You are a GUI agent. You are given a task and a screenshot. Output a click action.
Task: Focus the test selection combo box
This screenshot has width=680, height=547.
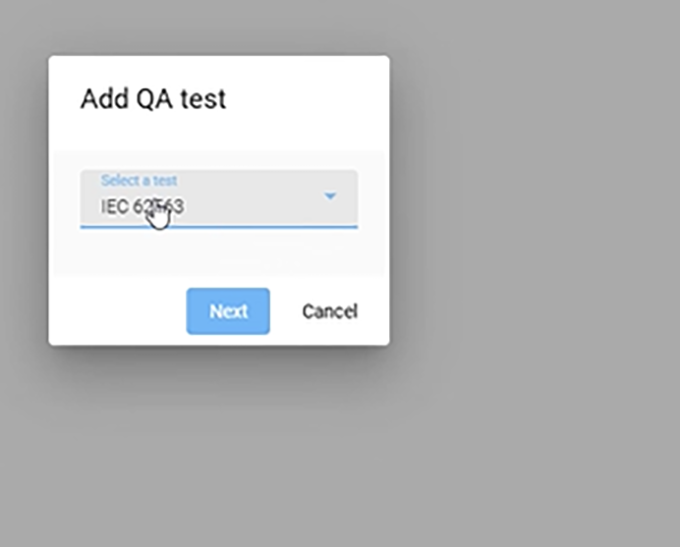[218, 198]
